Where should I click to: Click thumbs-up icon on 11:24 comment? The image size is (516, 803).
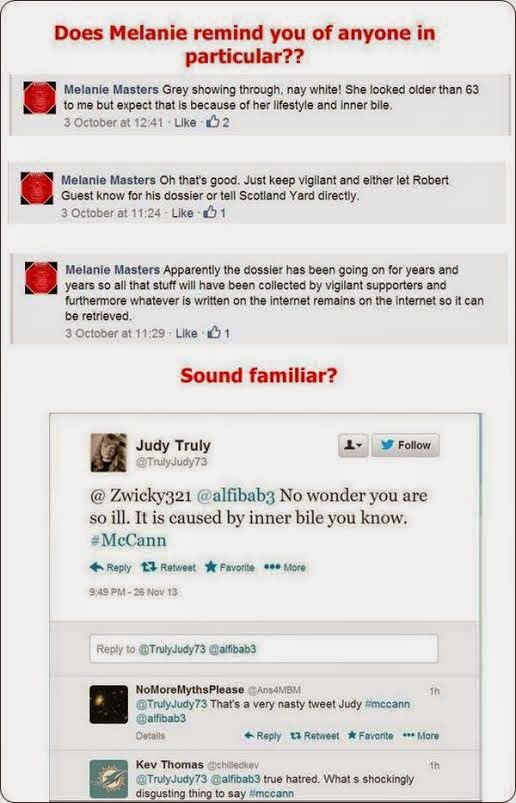pos(209,212)
